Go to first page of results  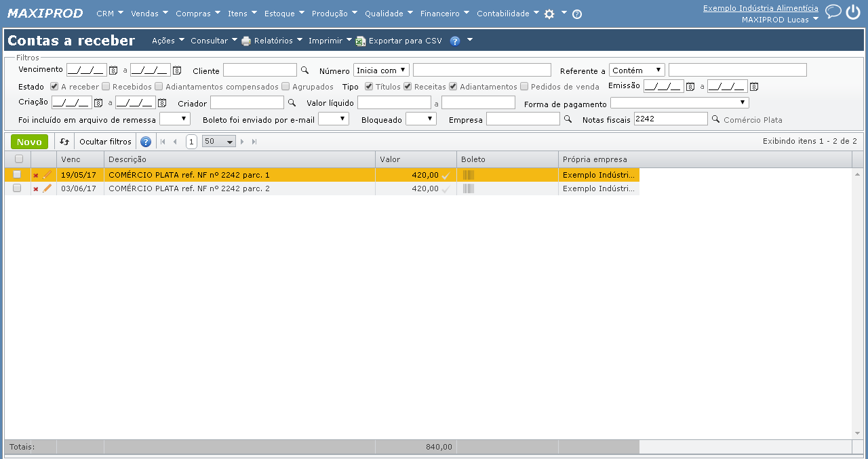[163, 142]
